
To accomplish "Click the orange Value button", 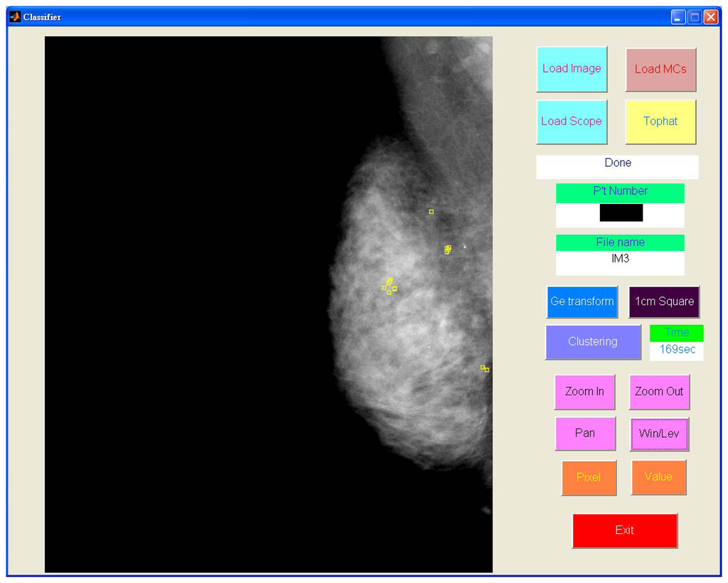I will [658, 477].
